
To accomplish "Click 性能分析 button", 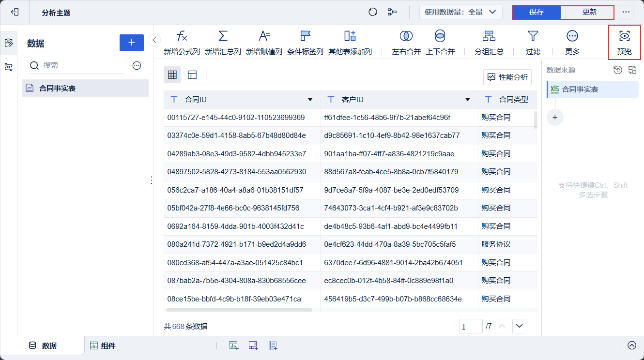I will click(507, 77).
